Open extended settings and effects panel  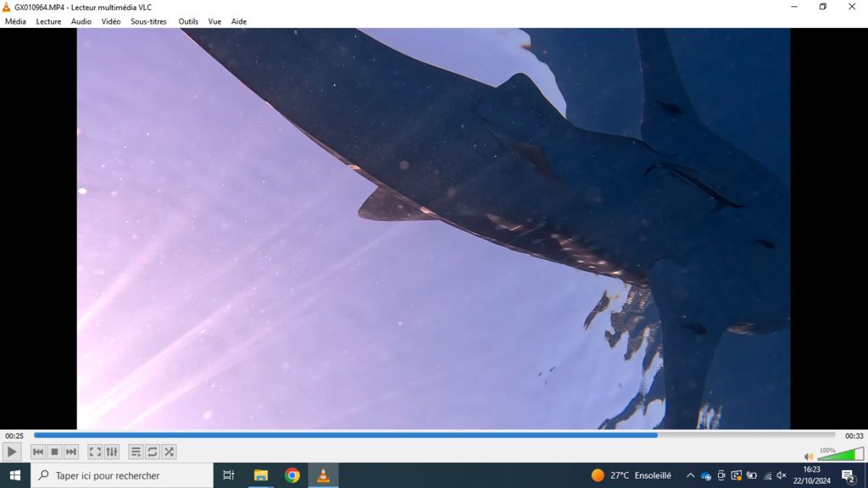tap(112, 452)
